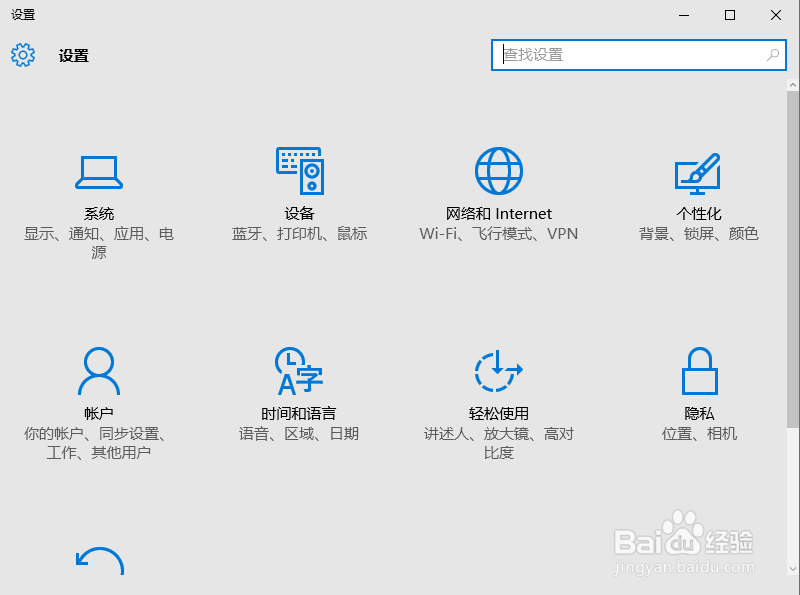The width and height of the screenshot is (800, 595).
Task: Maximize the 设置 window
Action: [730, 15]
